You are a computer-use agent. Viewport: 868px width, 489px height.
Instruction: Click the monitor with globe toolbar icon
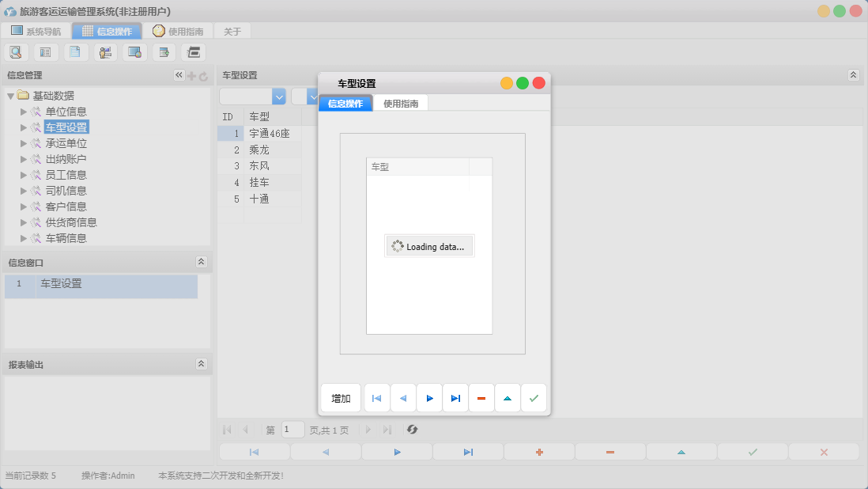pos(134,52)
